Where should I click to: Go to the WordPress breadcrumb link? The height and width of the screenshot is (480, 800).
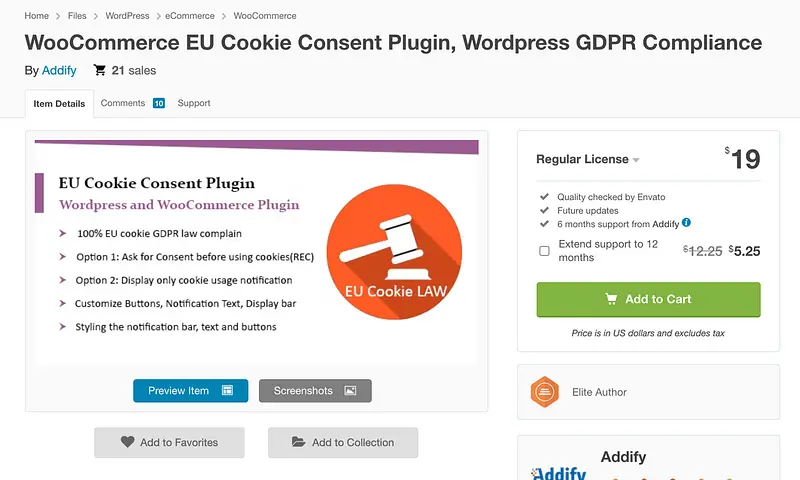(x=128, y=16)
